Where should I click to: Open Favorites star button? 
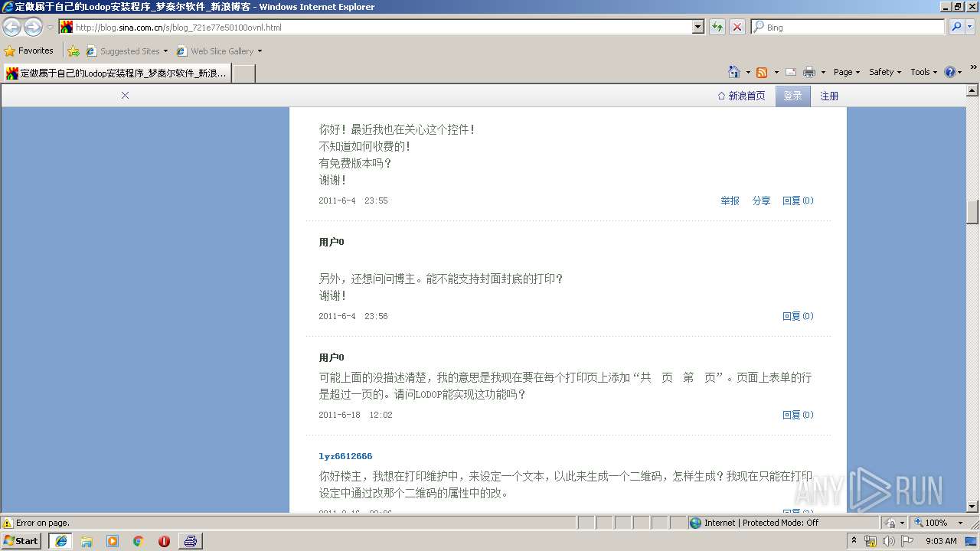tap(29, 51)
